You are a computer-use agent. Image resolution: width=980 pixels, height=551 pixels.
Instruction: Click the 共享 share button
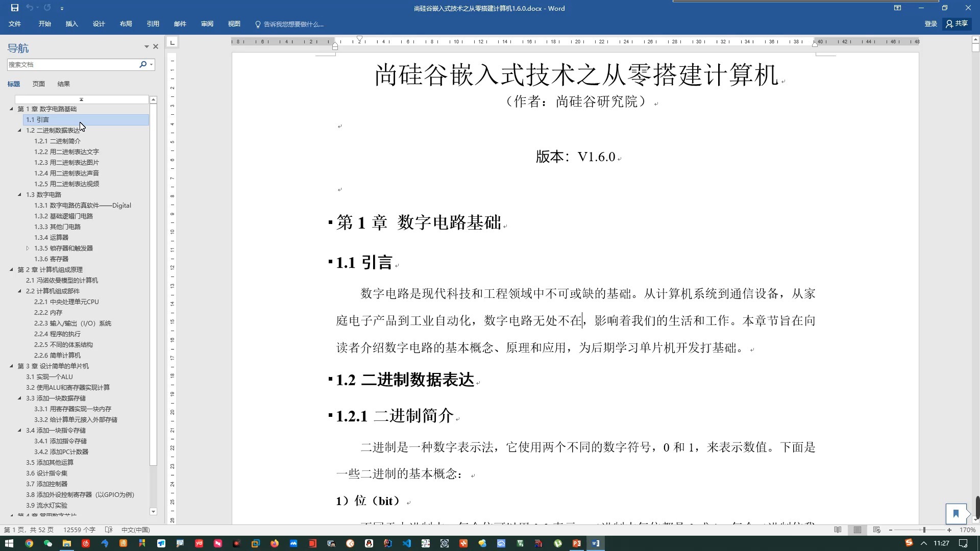pyautogui.click(x=957, y=23)
